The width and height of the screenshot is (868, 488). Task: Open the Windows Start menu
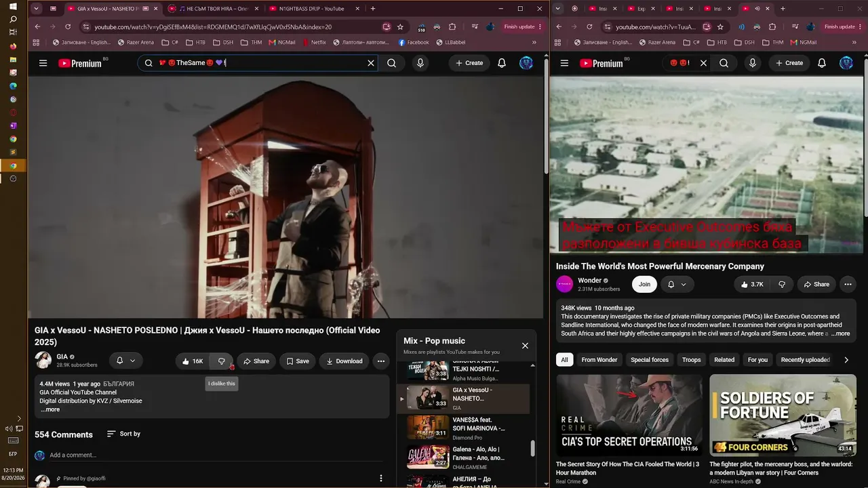click(x=13, y=6)
